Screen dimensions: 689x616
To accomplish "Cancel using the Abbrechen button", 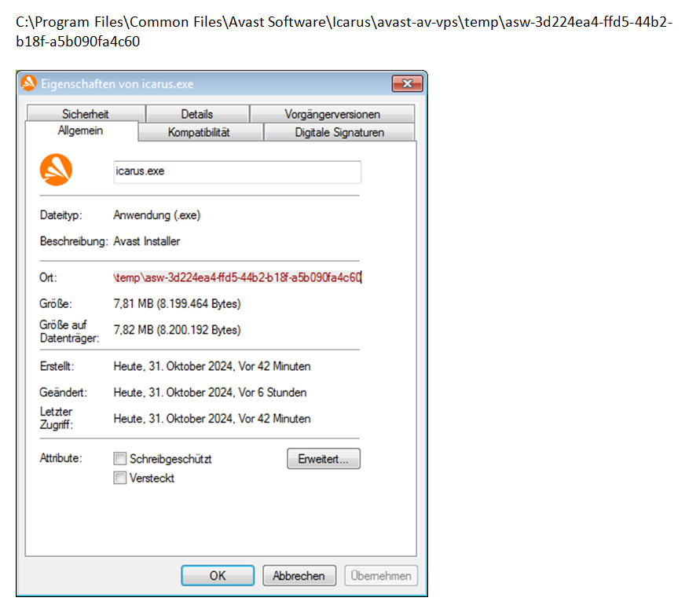I will [299, 576].
